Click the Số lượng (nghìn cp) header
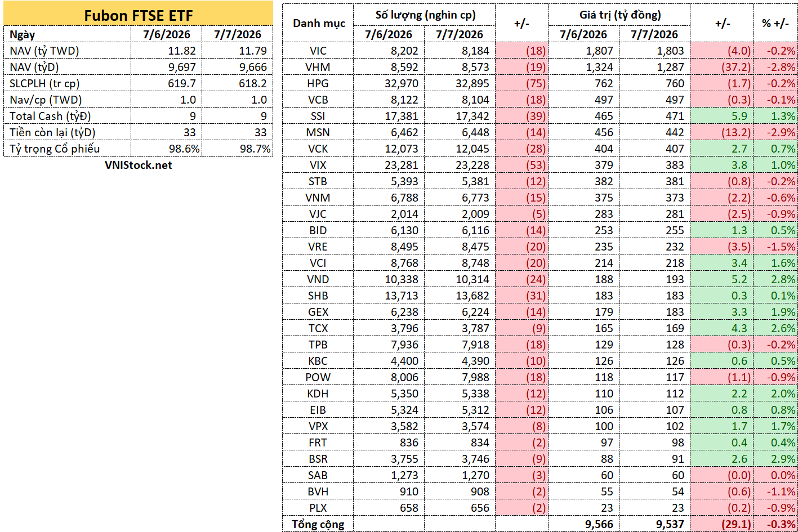 [x=424, y=15]
